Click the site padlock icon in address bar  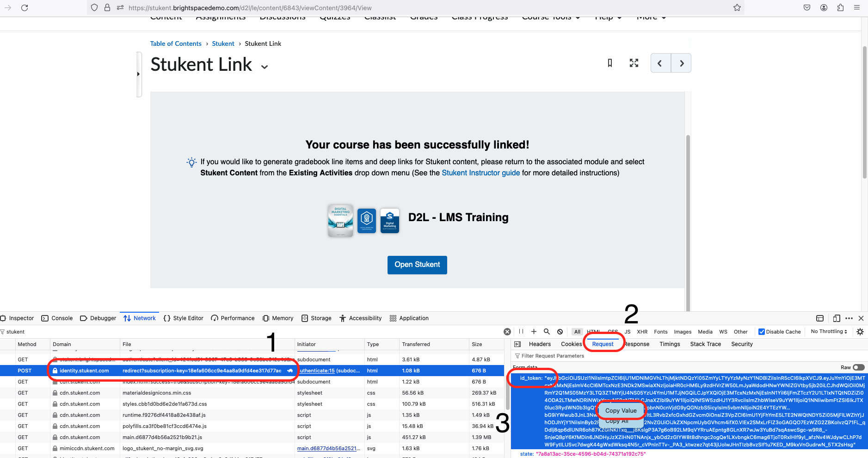pos(107,8)
